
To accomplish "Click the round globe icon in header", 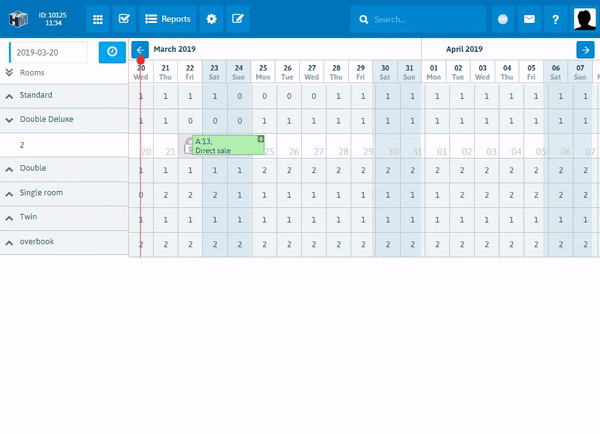I will [x=503, y=19].
